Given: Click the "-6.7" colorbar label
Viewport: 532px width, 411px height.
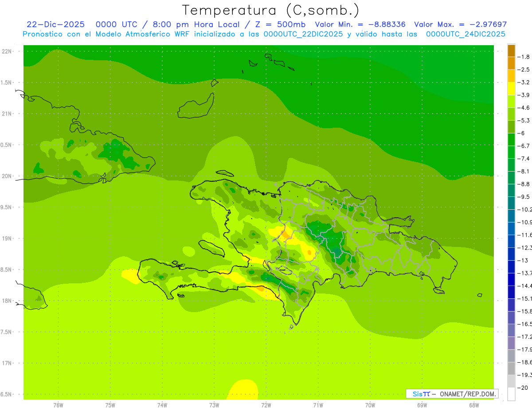Looking at the screenshot, I should point(524,146).
